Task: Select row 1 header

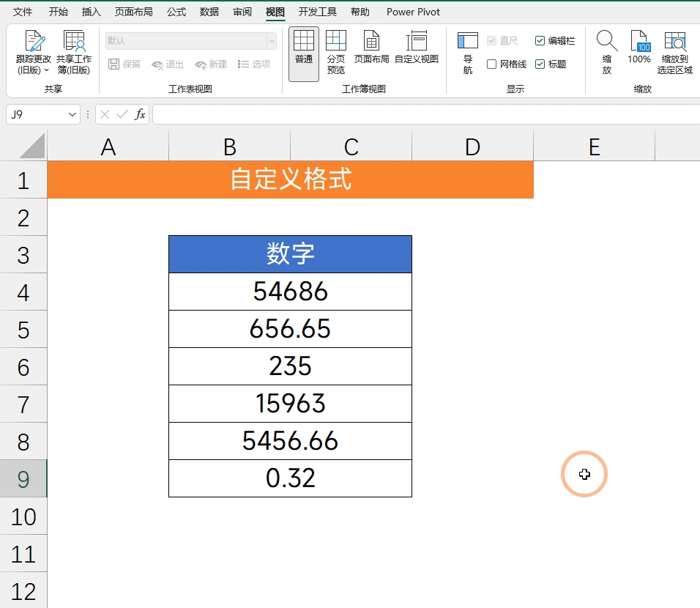Action: (23, 179)
